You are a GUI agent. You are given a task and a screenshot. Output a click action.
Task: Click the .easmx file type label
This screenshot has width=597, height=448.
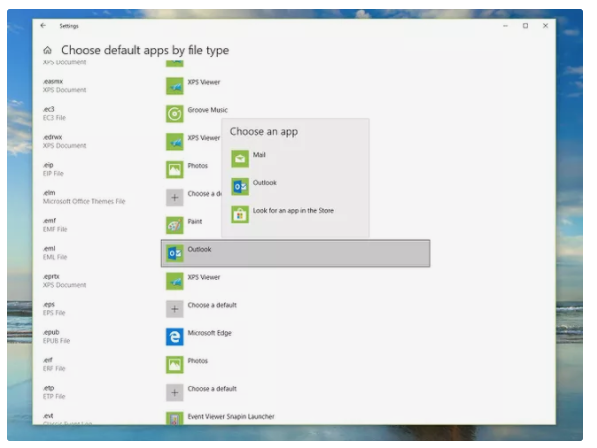[53, 81]
